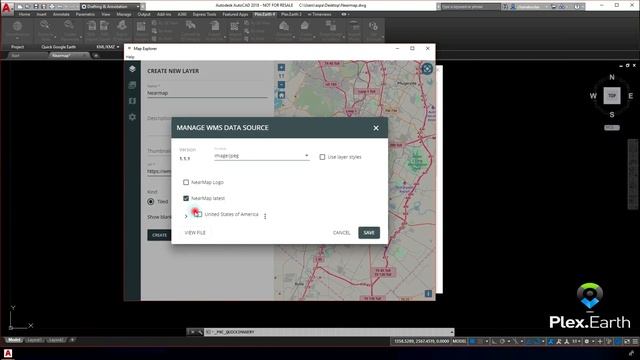
Task: Click the map home extent button
Action: [281, 95]
